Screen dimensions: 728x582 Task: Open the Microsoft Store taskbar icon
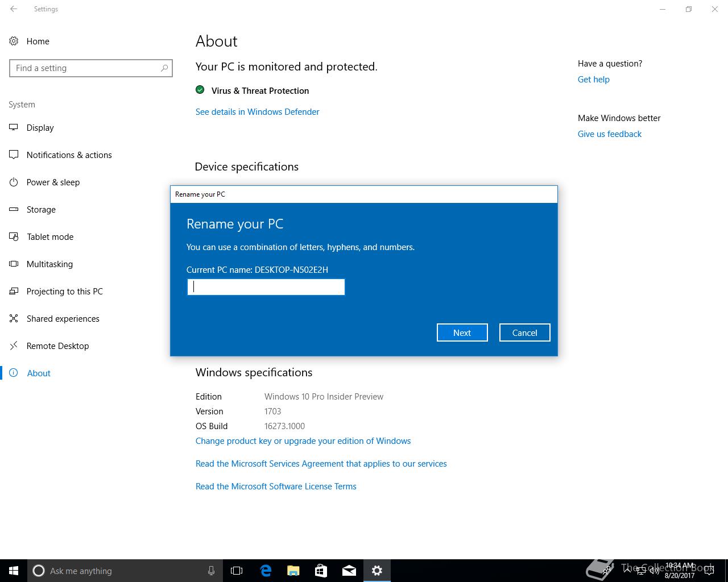pyautogui.click(x=321, y=571)
